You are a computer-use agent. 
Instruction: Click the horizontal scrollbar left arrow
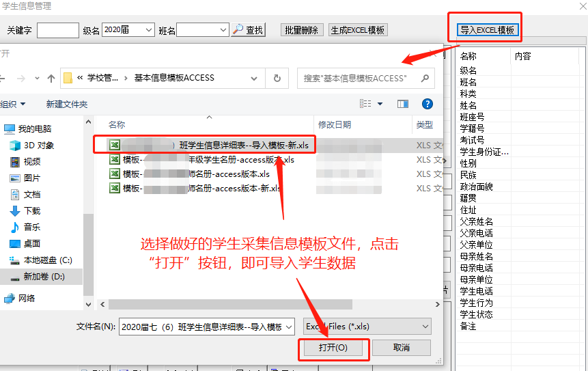tap(102, 304)
